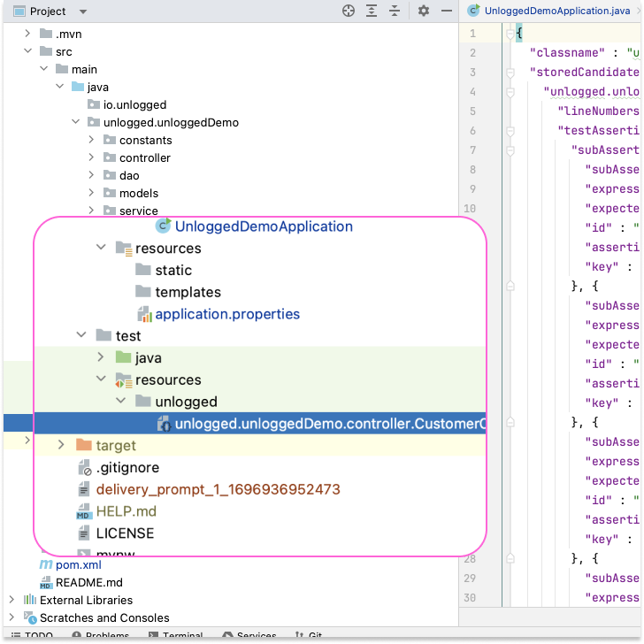This screenshot has height=644, width=644.
Task: Collapse the src folder
Action: [x=27, y=51]
